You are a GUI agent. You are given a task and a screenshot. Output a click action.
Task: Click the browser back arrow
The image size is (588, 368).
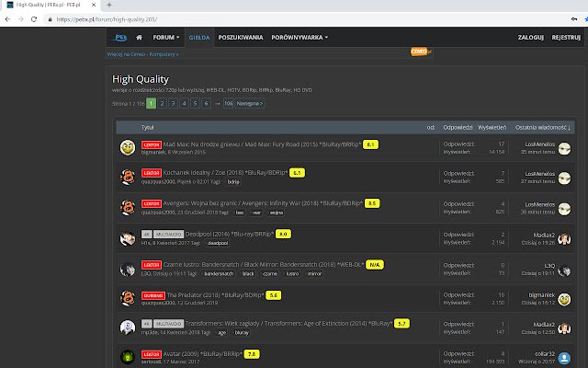(7, 19)
